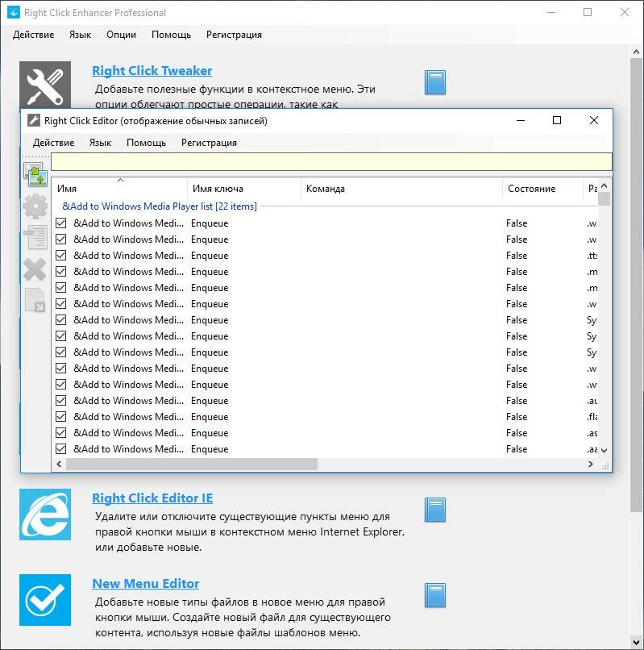Select the entry name in the .as row
The width and height of the screenshot is (644, 650).
[x=128, y=433]
